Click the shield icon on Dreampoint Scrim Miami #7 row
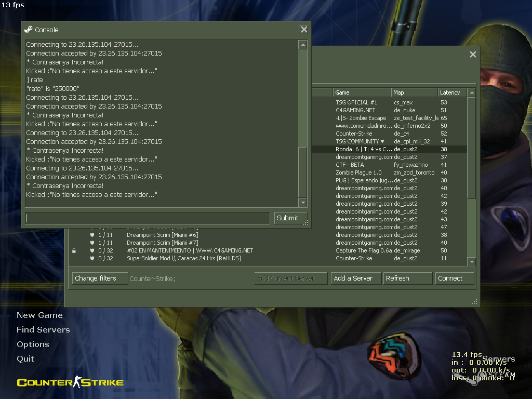This screenshot has height=399, width=532. (92, 243)
